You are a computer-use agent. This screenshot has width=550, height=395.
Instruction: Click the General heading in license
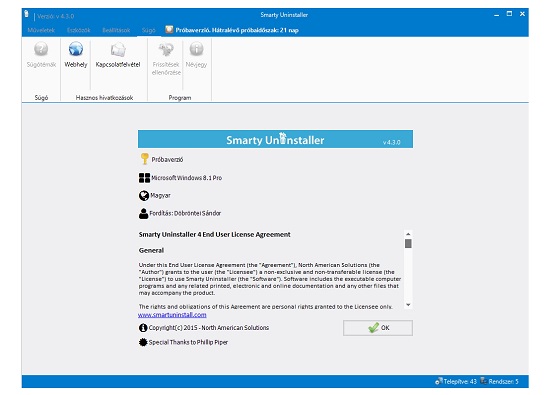coord(151,250)
